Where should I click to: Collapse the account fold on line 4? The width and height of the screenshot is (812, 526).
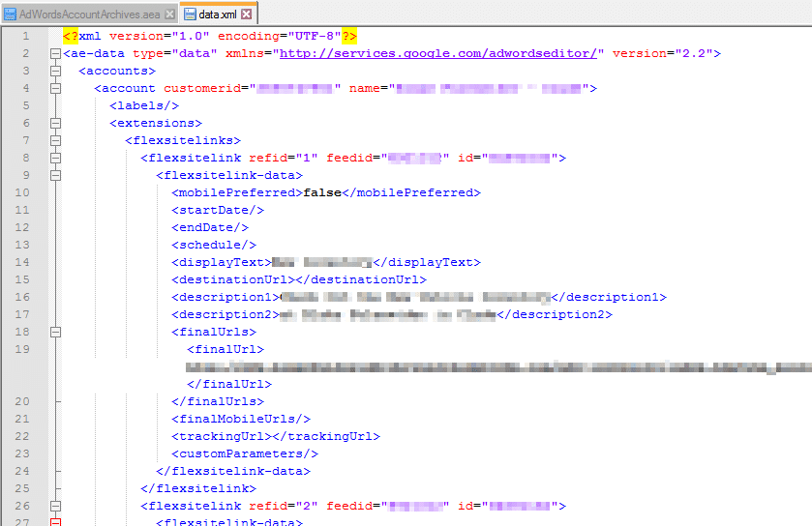(55, 88)
